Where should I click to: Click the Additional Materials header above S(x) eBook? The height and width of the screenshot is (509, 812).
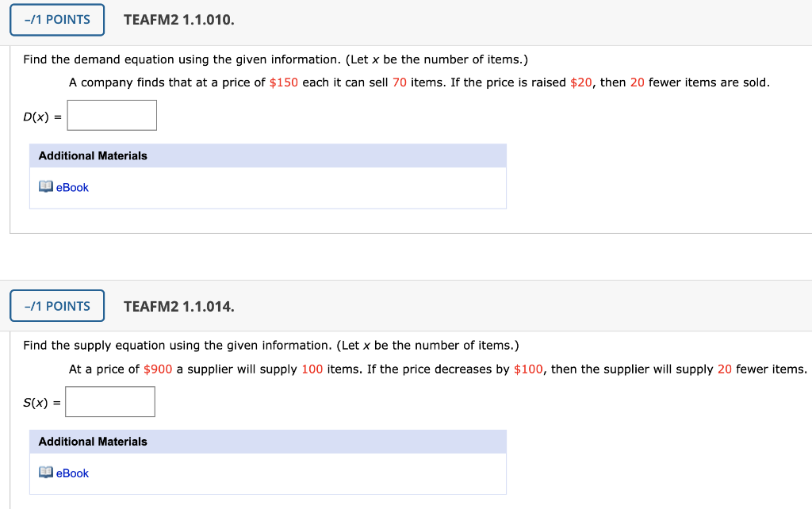[92, 442]
